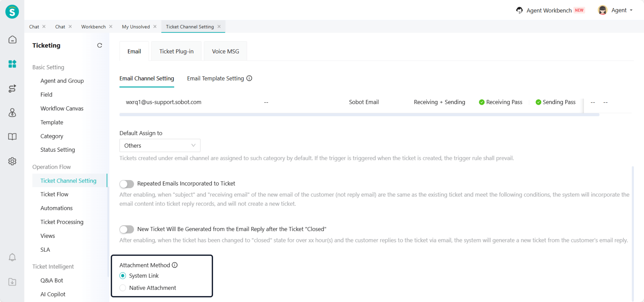Close the My Unsolved tab
Screen dimensions: 644x302
[155, 27]
